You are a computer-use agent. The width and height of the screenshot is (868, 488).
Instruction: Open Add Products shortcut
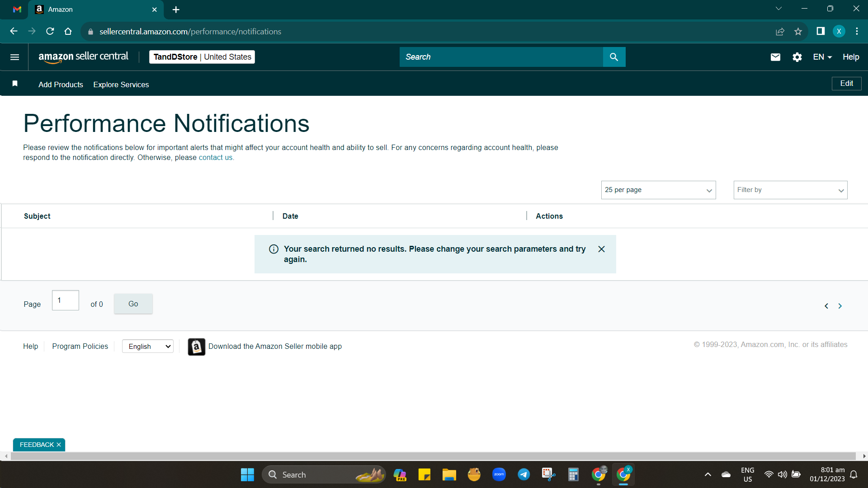point(61,84)
